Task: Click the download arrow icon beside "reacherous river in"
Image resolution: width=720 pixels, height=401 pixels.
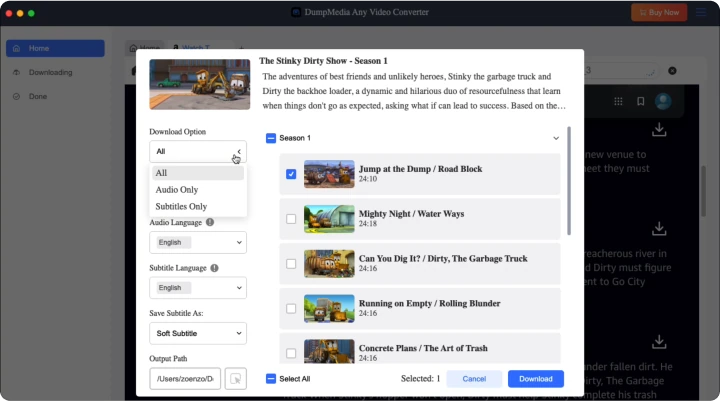Action: click(659, 228)
